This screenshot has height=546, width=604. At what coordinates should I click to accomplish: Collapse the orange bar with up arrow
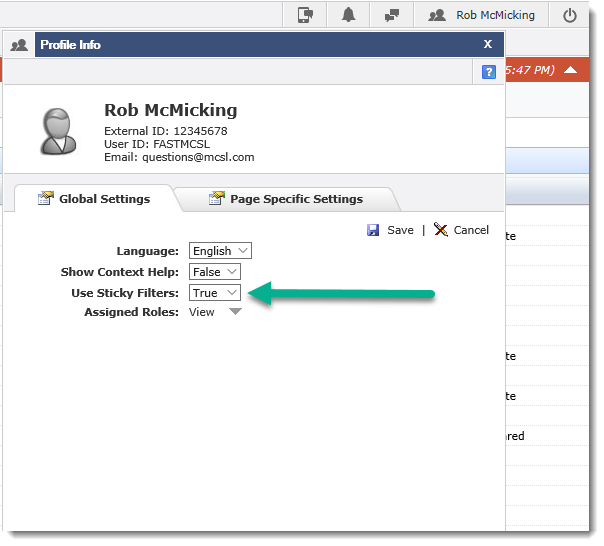[x=570, y=70]
